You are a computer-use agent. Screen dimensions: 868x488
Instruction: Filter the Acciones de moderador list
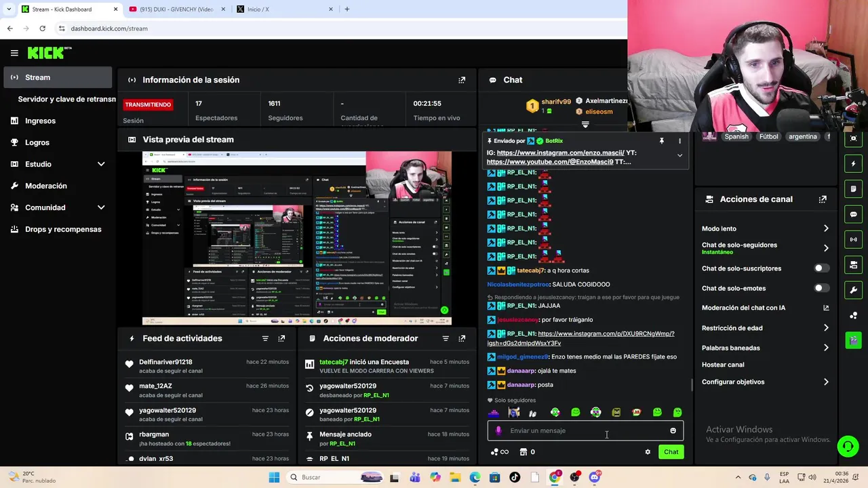tap(446, 338)
